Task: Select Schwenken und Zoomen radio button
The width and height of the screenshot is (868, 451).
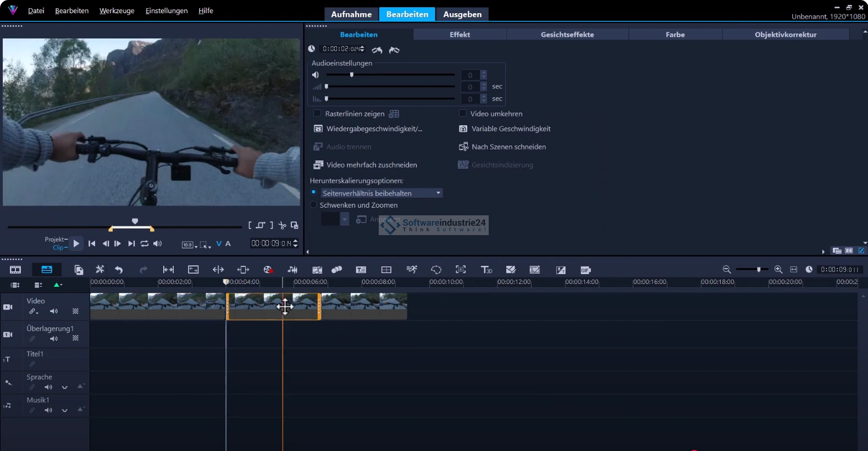Action: [x=314, y=205]
